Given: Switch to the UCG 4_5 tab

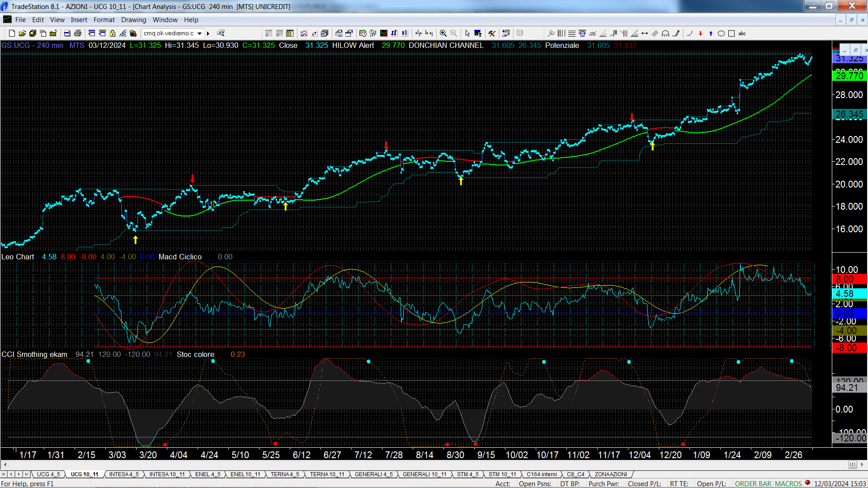Looking at the screenshot, I should [x=48, y=474].
